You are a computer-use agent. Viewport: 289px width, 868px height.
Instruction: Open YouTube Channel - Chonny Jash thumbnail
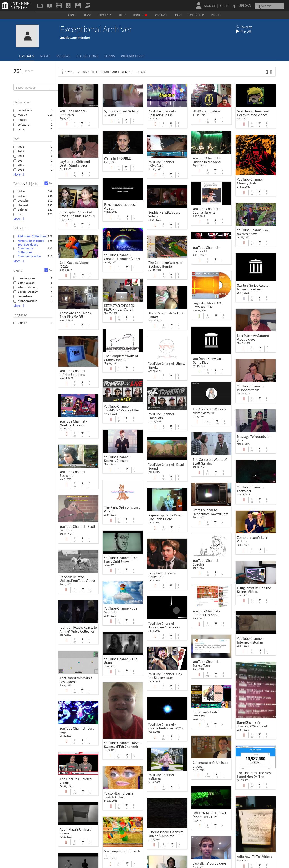click(x=255, y=155)
